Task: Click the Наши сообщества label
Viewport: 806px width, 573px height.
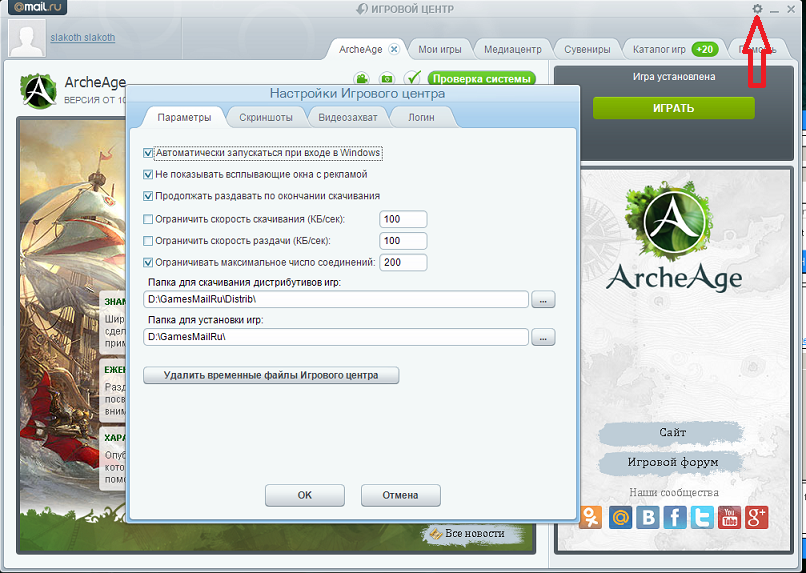Action: pos(674,492)
